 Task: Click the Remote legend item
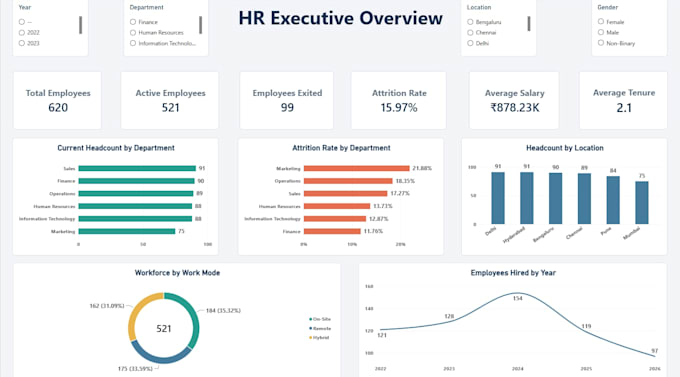(320, 328)
